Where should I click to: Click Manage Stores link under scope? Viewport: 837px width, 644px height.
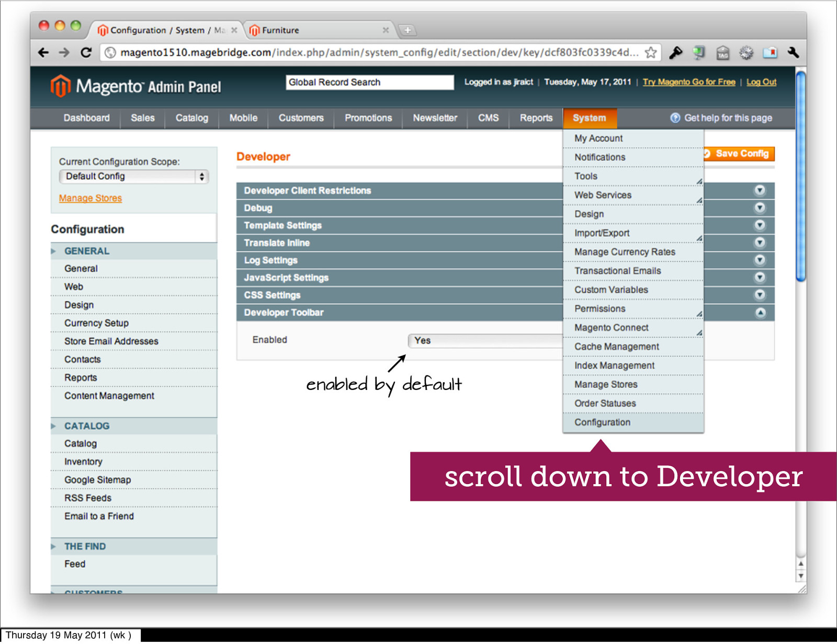tap(90, 198)
